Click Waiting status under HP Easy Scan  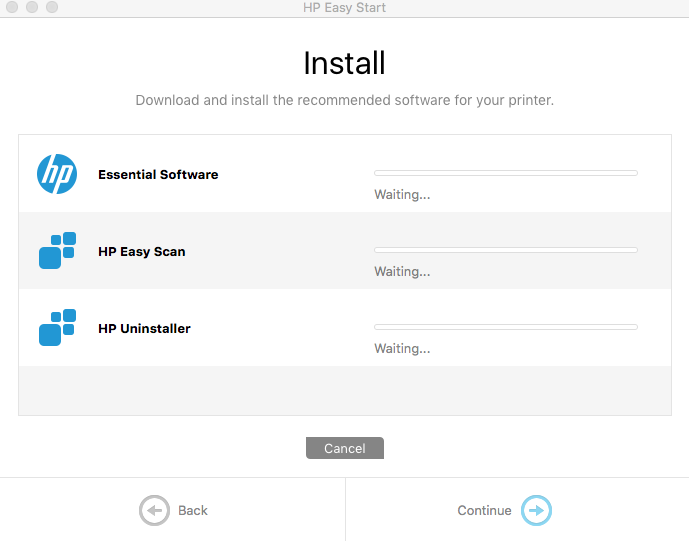tap(402, 272)
